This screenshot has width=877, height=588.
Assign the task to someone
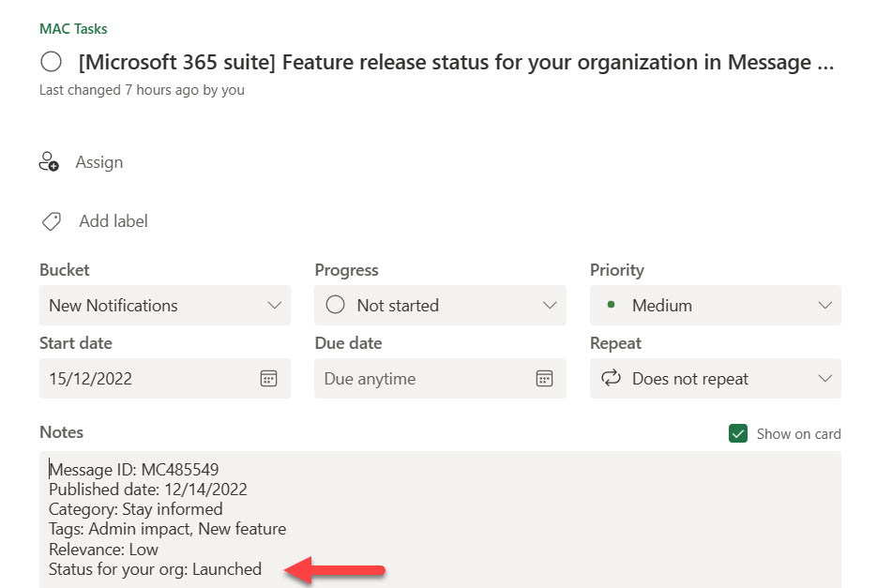99,162
